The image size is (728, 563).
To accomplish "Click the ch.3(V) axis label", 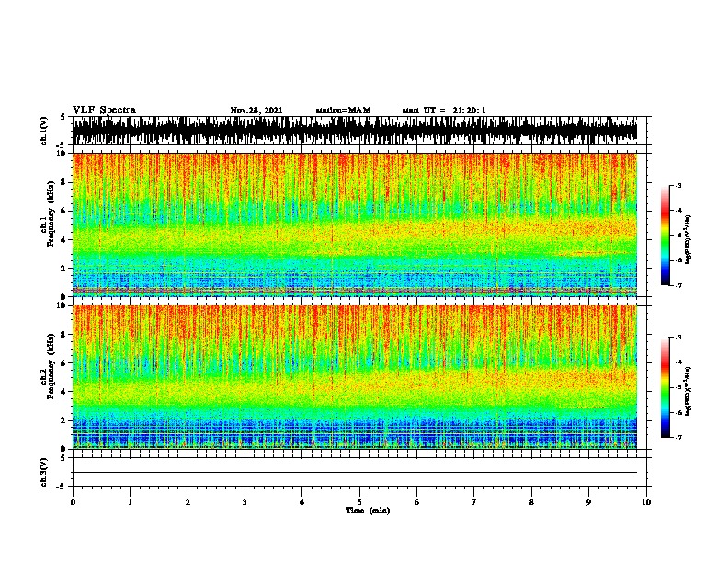I will click(44, 472).
